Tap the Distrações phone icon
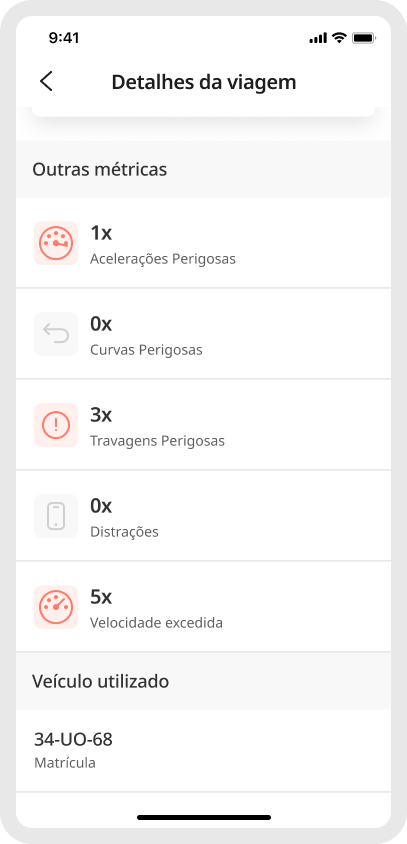The height and width of the screenshot is (844, 407). [x=56, y=516]
